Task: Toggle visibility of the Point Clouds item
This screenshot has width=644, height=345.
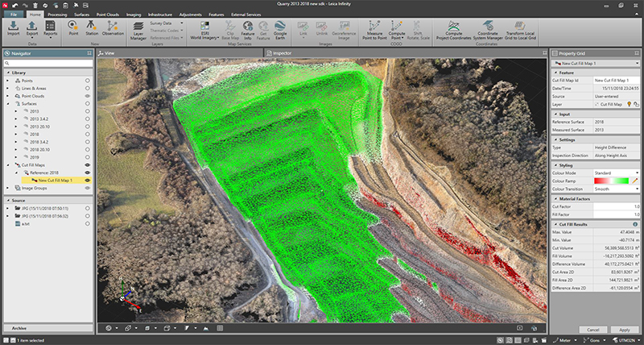Action: pos(87,96)
